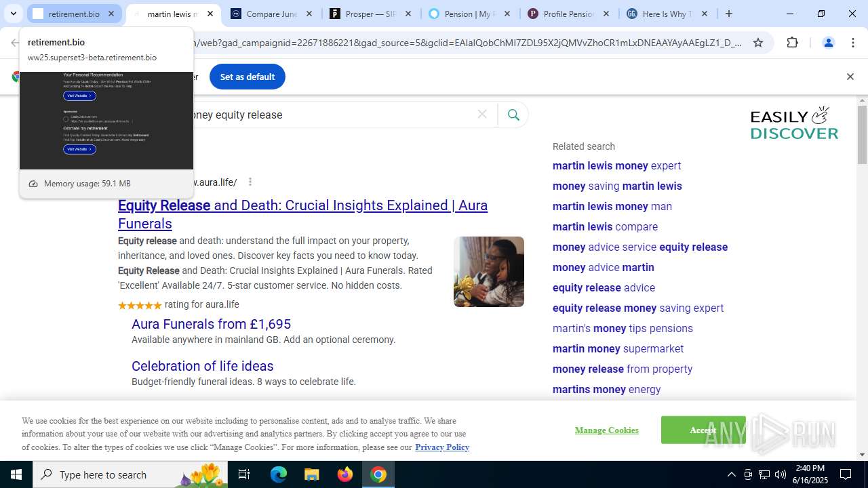Viewport: 868px width, 488px height.
Task: Close the Prosper tab
Action: (x=408, y=14)
